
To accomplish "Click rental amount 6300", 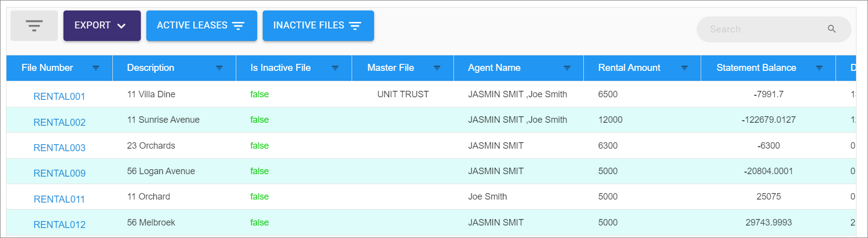I will [x=608, y=146].
